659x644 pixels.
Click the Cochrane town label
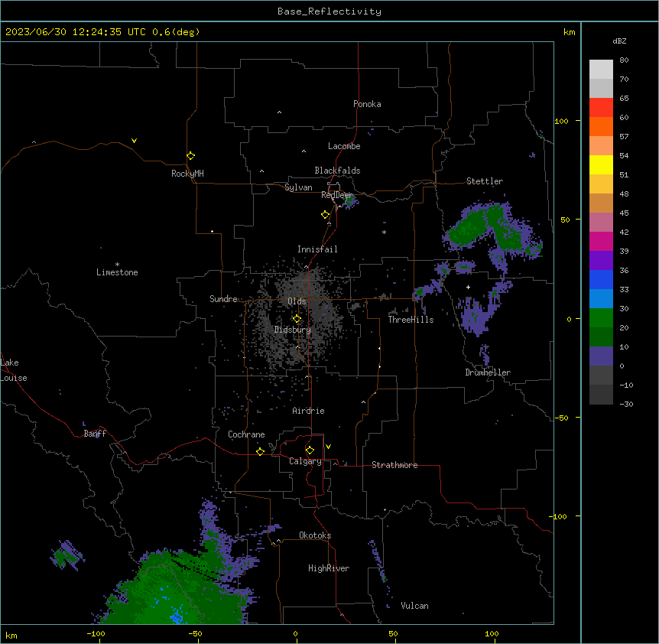[246, 434]
